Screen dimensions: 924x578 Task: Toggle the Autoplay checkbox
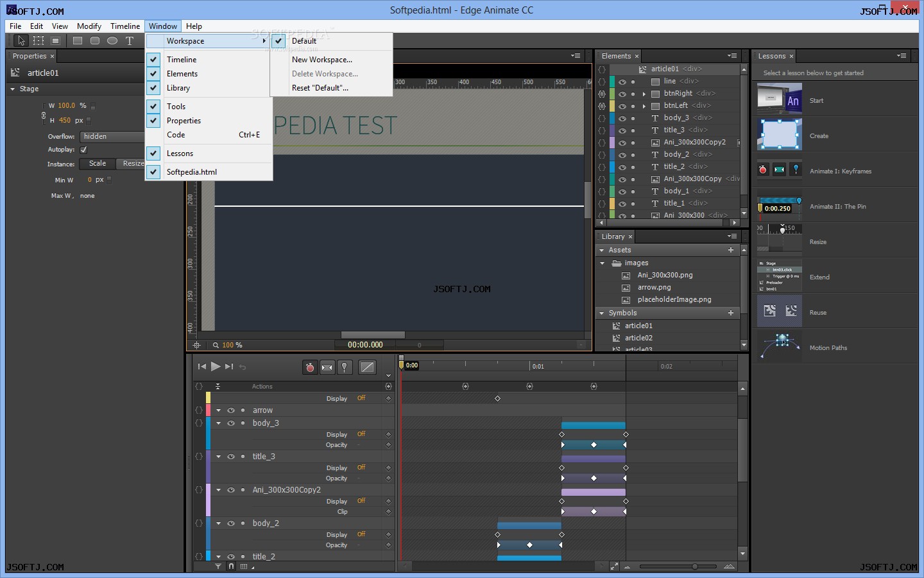[x=83, y=150]
